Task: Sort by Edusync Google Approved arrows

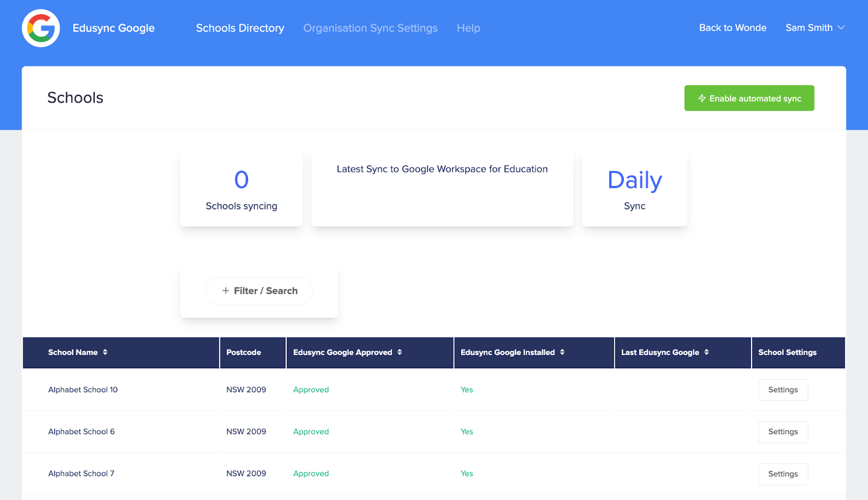Action: 400,352
